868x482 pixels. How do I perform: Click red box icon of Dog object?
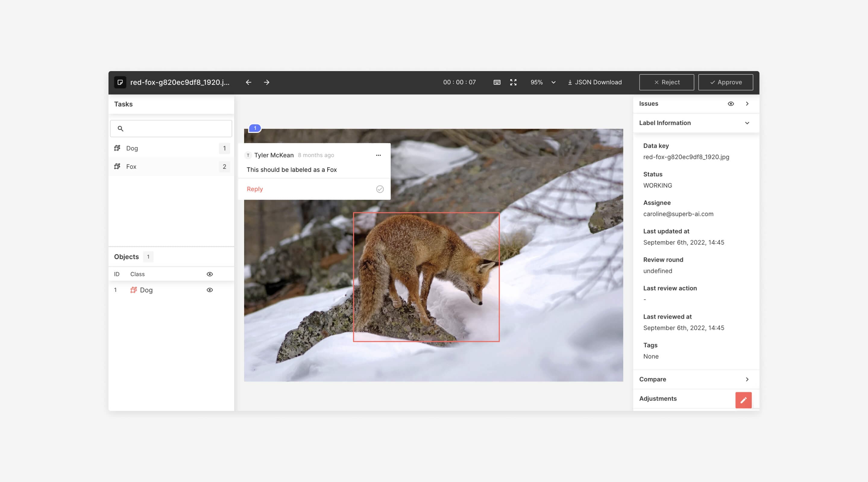134,290
